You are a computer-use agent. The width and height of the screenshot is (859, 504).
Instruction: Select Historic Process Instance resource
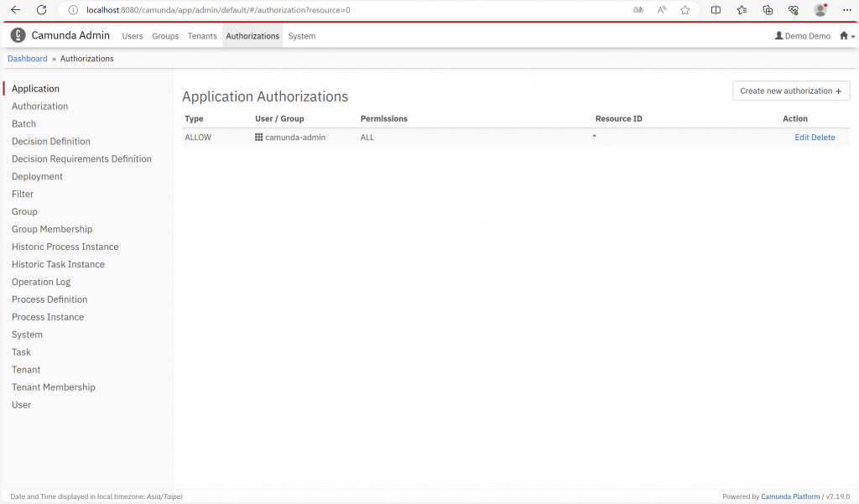65,247
